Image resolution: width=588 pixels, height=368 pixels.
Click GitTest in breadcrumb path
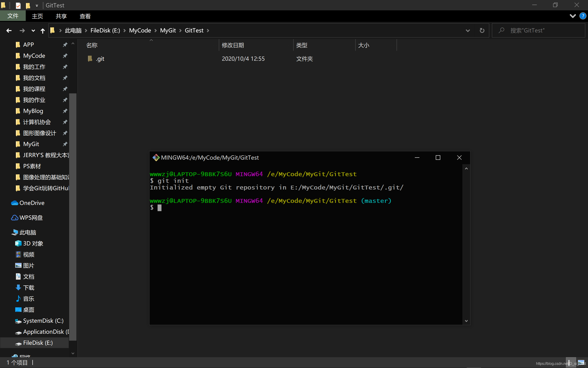194,30
